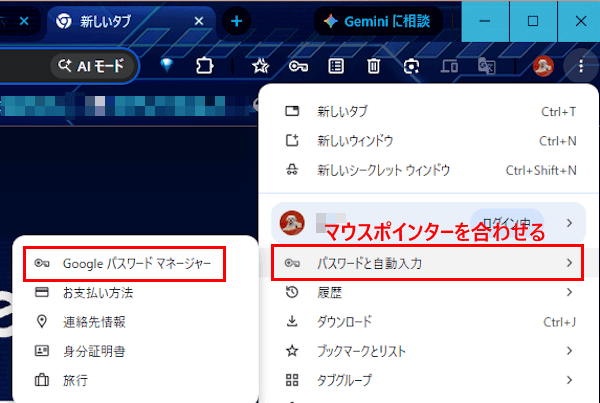Click the blue diamond extension icon
Image resolution: width=600 pixels, height=403 pixels.
pos(167,65)
